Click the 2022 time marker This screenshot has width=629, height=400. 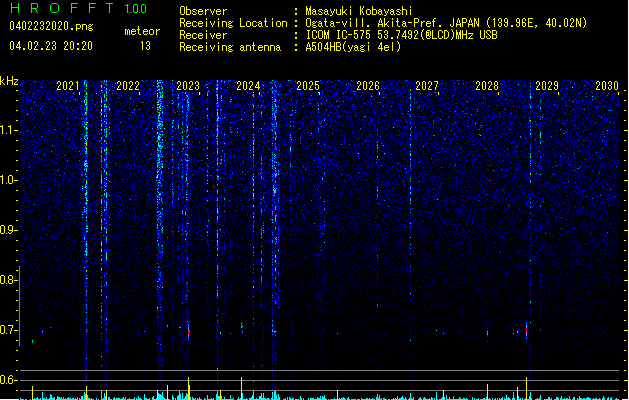pyautogui.click(x=128, y=86)
